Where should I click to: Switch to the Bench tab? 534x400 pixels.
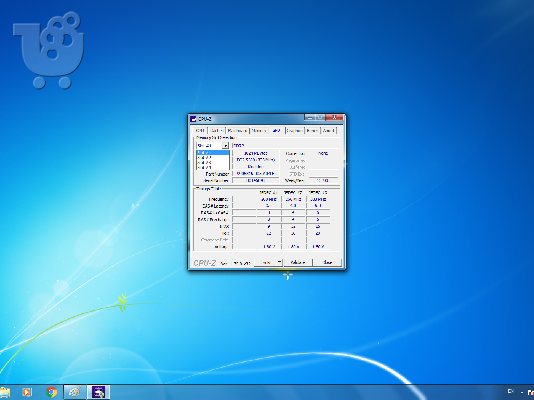[312, 130]
